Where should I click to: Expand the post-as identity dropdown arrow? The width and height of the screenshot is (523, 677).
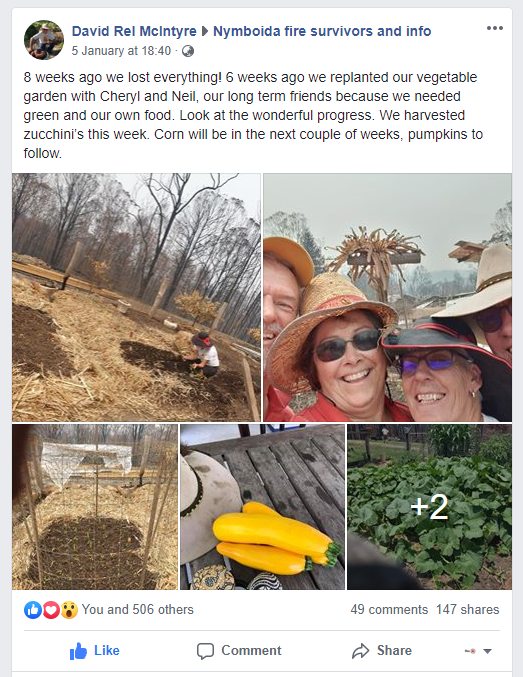(x=487, y=651)
